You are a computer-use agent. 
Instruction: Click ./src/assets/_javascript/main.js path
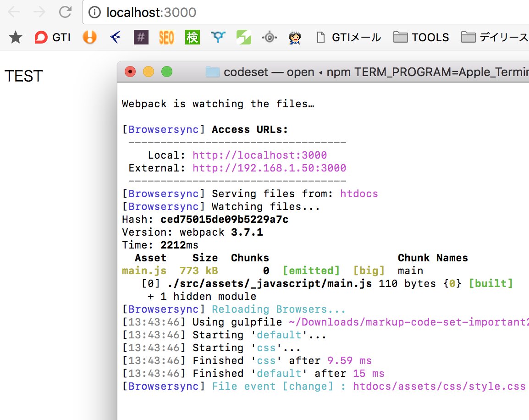[x=270, y=283]
